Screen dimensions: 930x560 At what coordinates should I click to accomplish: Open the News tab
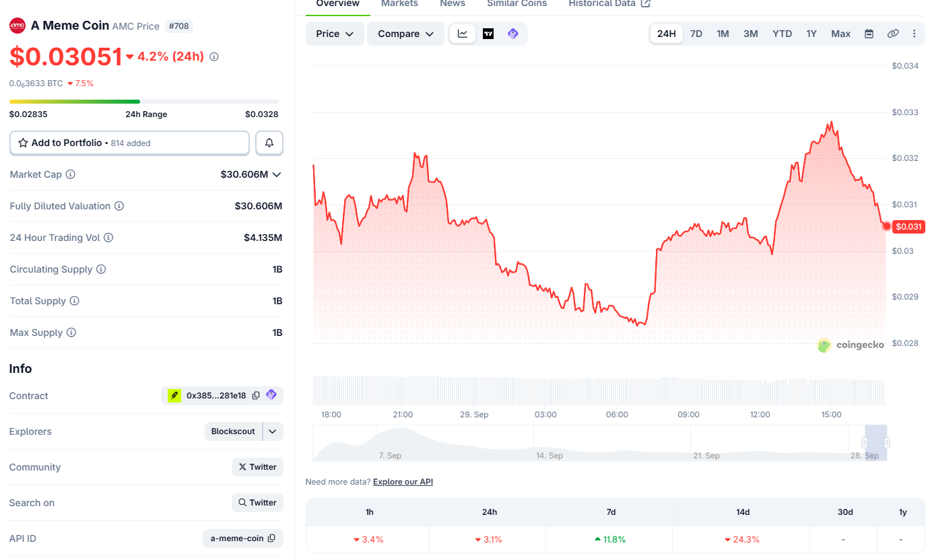pyautogui.click(x=453, y=4)
